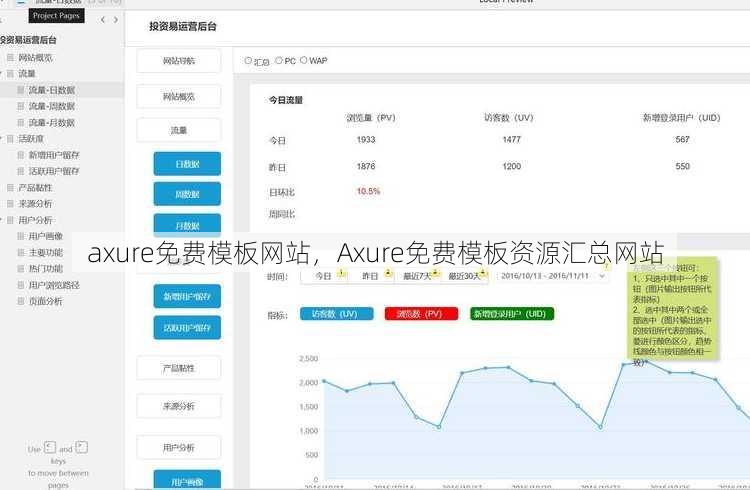The height and width of the screenshot is (490, 750).
Task: Open 活跃用户留存 page in tree
Action: coord(54,171)
